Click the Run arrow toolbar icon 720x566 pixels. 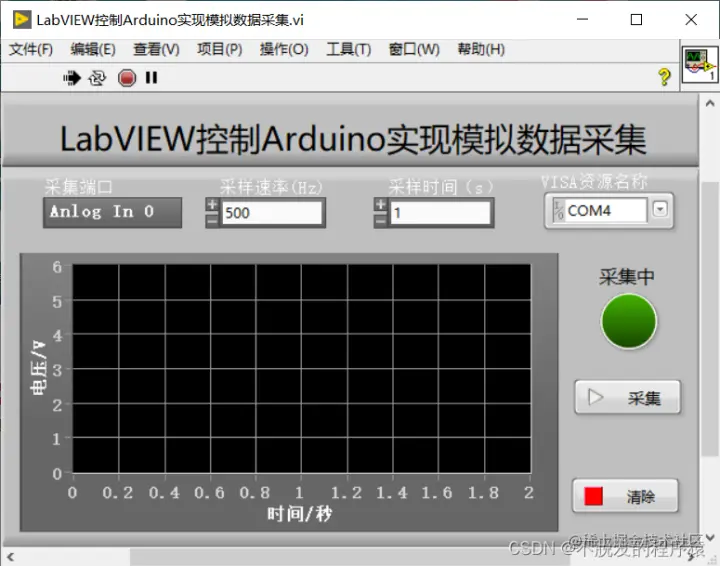(x=72, y=78)
